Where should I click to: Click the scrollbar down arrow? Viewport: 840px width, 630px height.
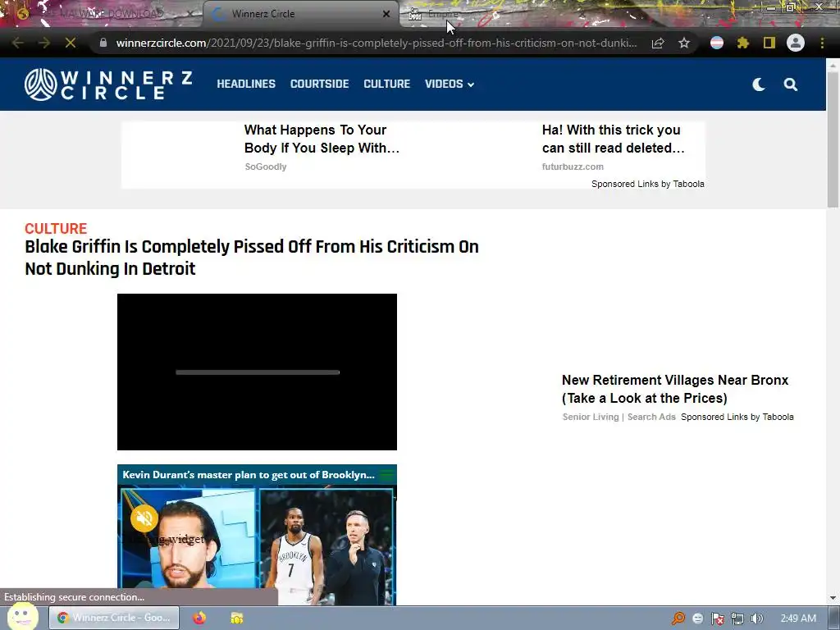(833, 598)
